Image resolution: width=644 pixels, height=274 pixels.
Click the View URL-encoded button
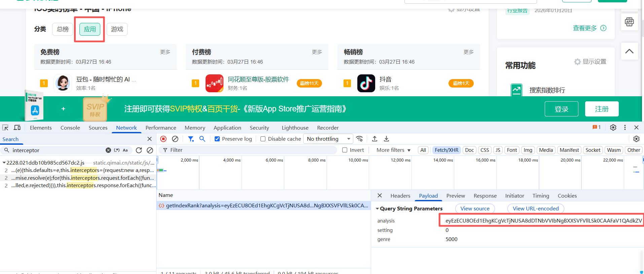536,209
